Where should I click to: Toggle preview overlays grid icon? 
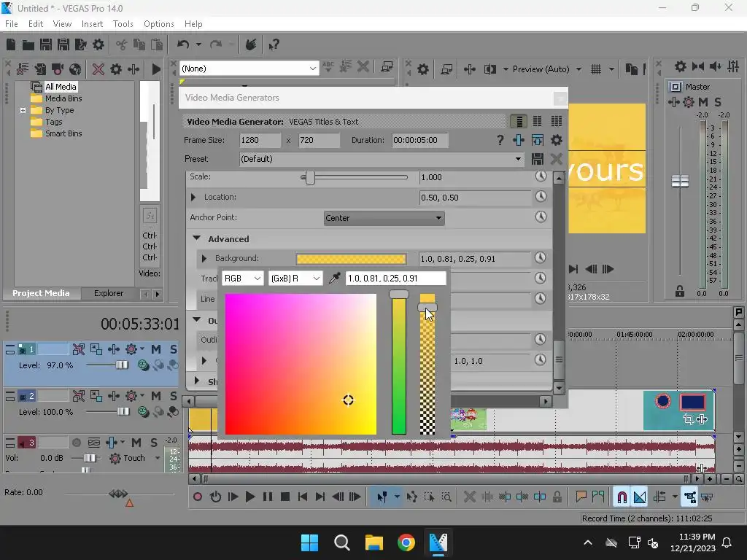(x=595, y=69)
